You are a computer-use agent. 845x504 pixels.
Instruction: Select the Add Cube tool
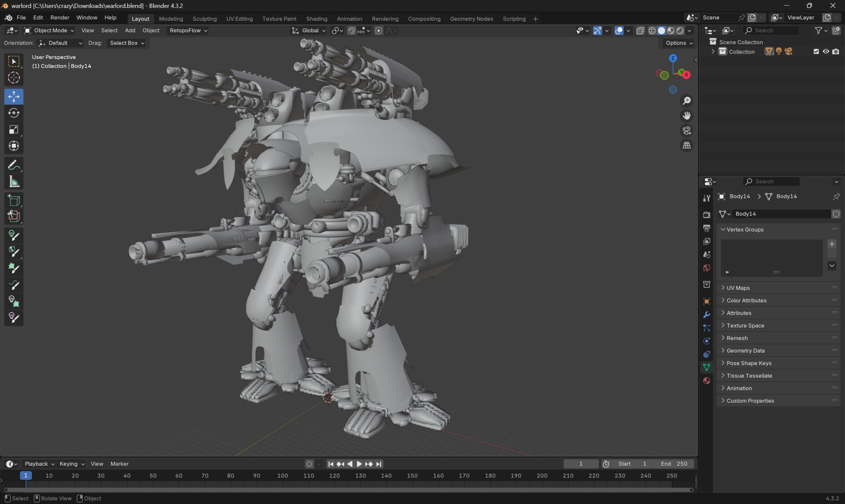(x=14, y=200)
